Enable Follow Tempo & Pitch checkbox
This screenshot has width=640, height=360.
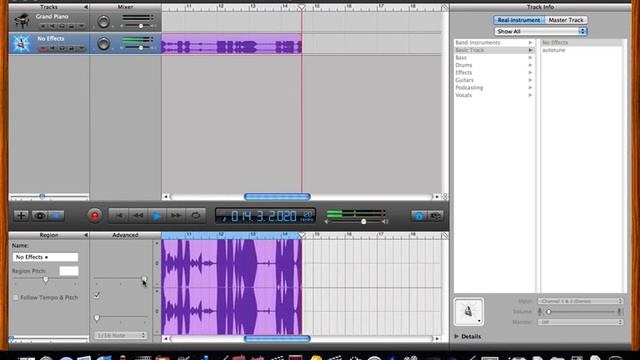[x=16, y=298]
